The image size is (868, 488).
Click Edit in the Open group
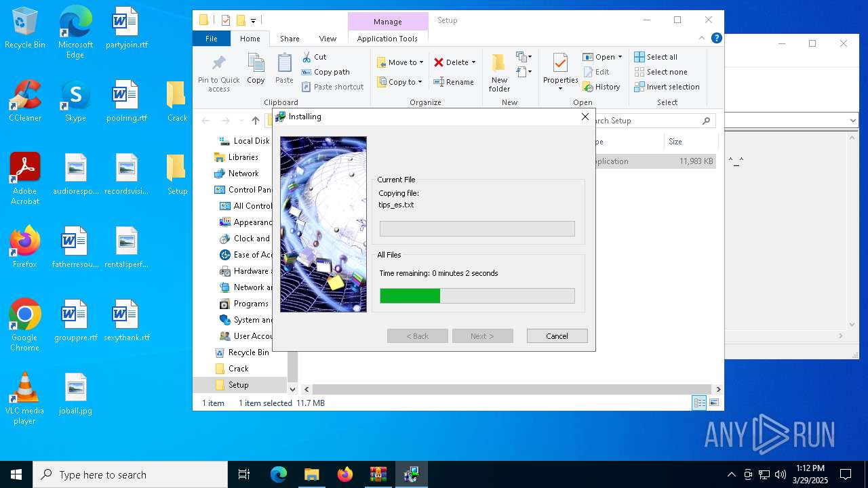[x=596, y=72]
